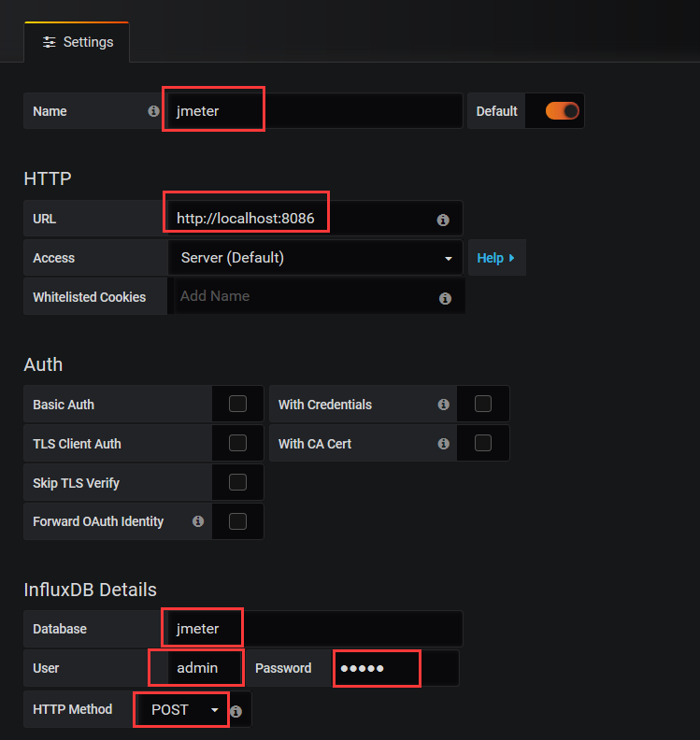Image resolution: width=700 pixels, height=740 pixels.
Task: Open the Settings tab
Action: (77, 42)
